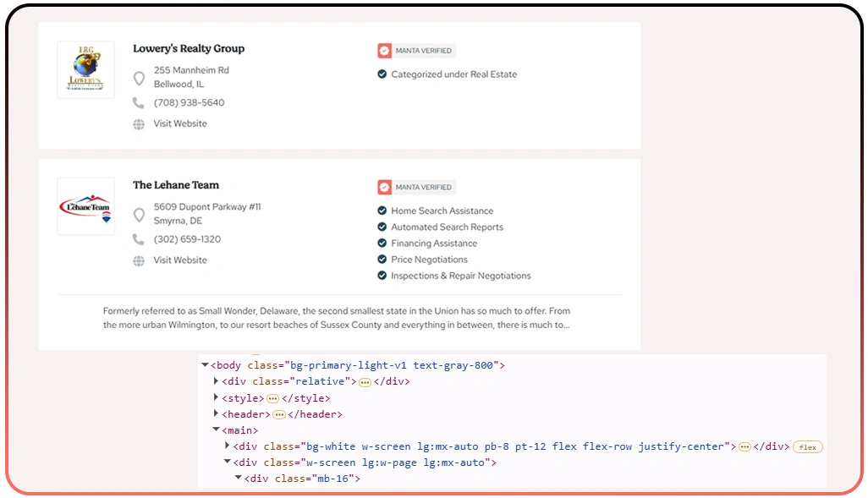Click the flex badge in the DOM tree

click(x=807, y=447)
